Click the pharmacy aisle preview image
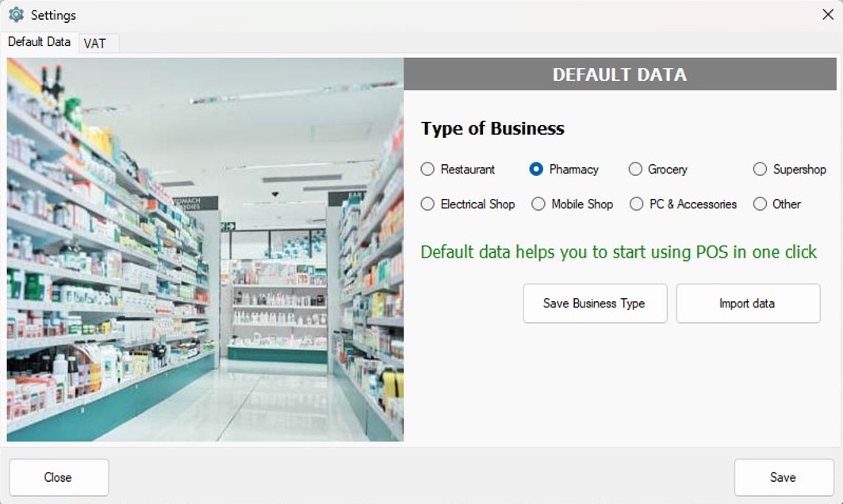 pyautogui.click(x=205, y=249)
